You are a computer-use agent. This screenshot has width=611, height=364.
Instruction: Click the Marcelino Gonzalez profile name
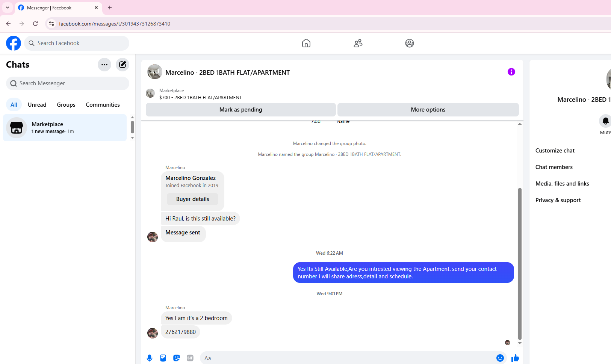[191, 178]
